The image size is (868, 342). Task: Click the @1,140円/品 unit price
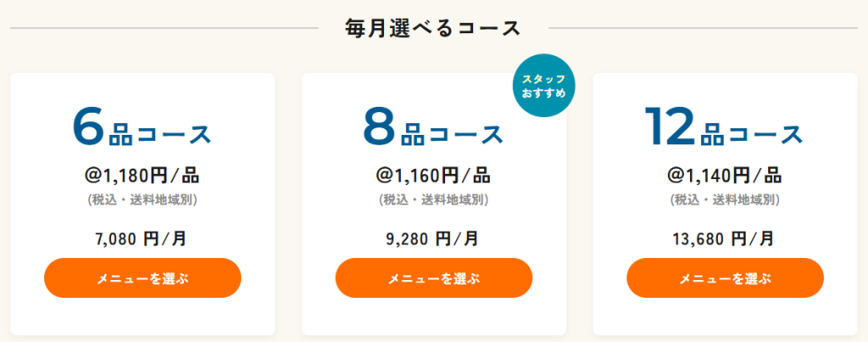[x=725, y=176]
